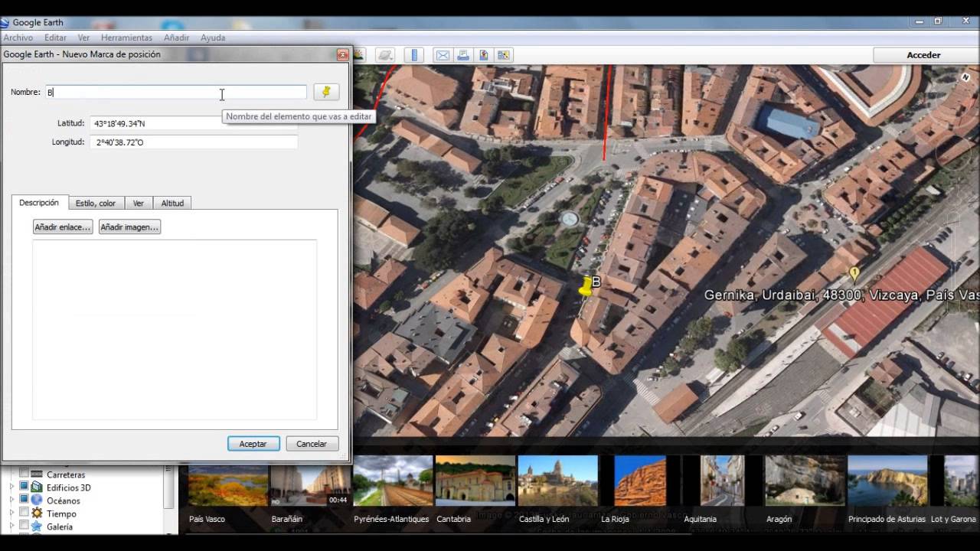Toggle the Carreteras layer checkbox
Viewport: 980px width, 551px height.
24,474
